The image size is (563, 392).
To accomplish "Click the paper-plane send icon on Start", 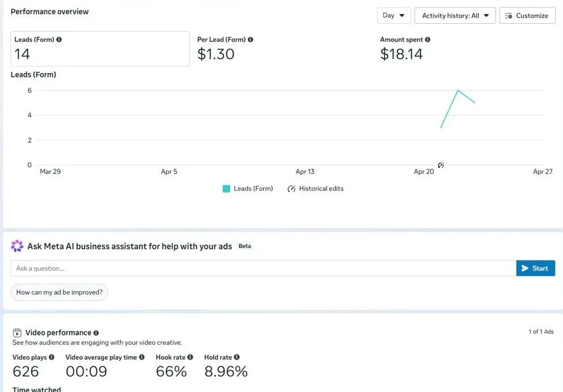I will click(x=524, y=269).
